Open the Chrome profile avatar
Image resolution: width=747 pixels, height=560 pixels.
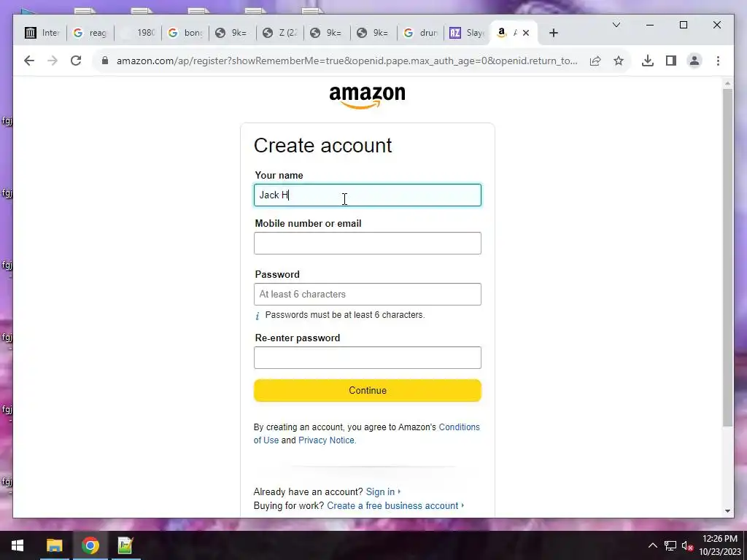694,61
